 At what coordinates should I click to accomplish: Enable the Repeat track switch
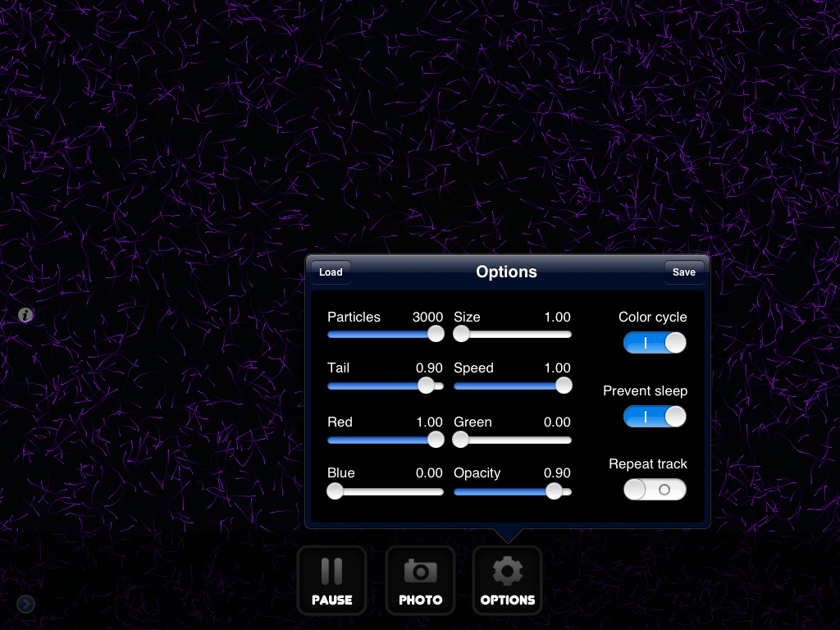coord(655,490)
